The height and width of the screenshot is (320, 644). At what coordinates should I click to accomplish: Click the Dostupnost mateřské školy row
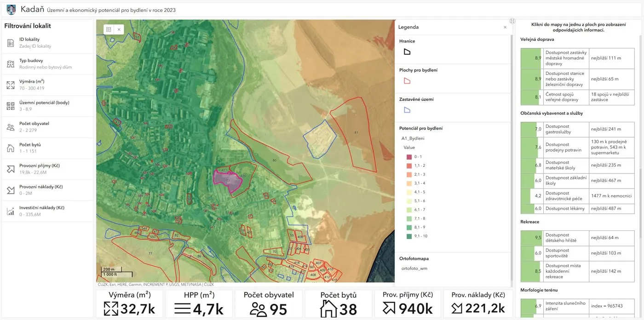(578, 165)
